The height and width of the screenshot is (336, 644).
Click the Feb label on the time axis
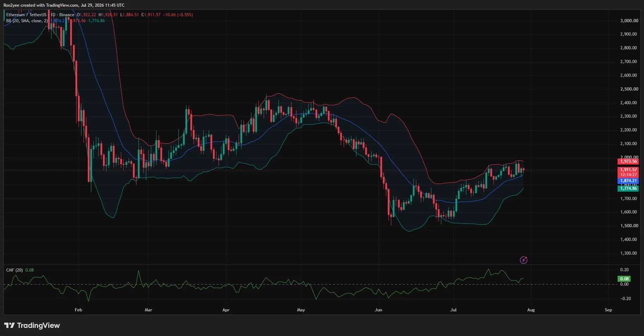click(x=78, y=310)
